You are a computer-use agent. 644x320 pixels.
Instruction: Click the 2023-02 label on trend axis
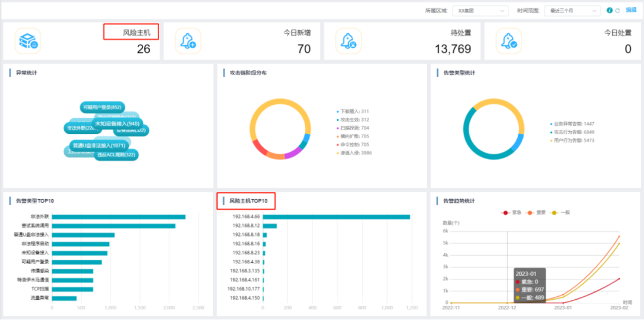[620, 307]
